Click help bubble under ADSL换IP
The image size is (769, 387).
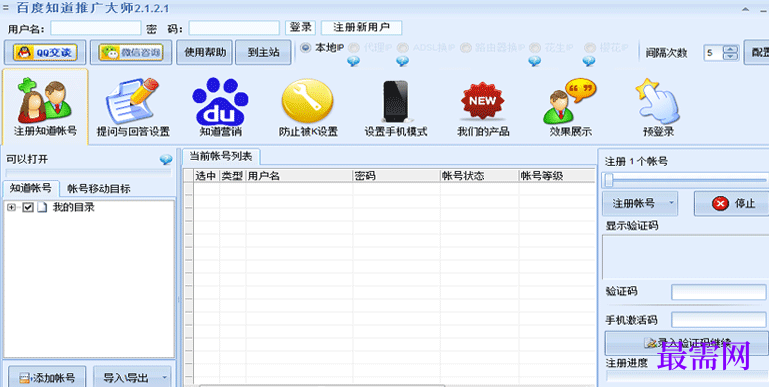pyautogui.click(x=402, y=61)
